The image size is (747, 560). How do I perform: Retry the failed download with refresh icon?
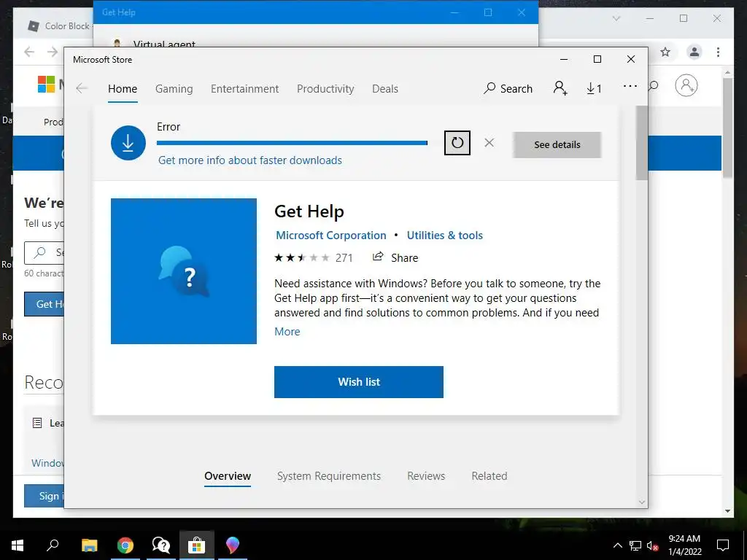[x=457, y=143]
